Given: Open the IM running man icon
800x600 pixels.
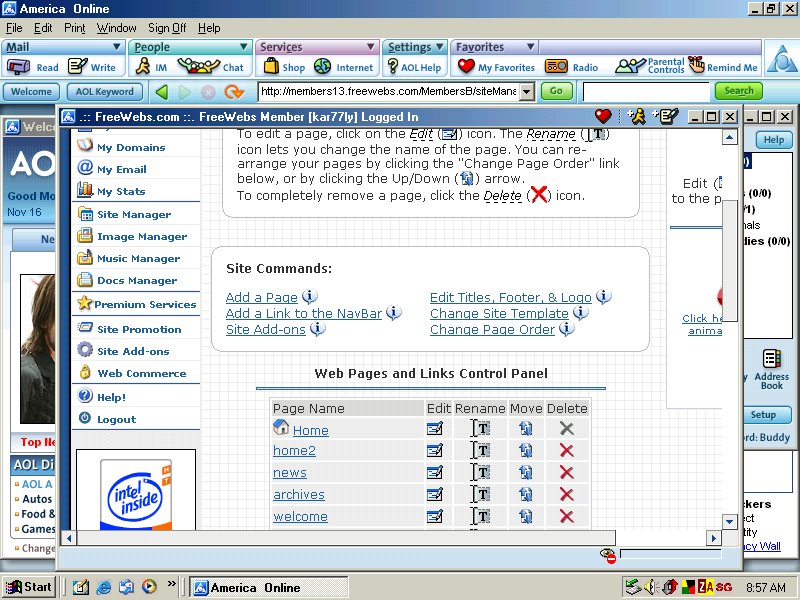Looking at the screenshot, I should [x=143, y=66].
